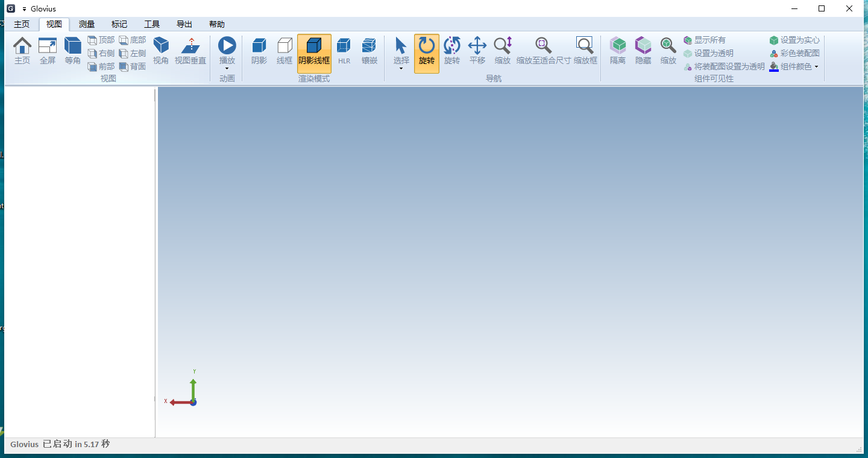
Task: Click 缩放至适合尺寸 zoom to fit
Action: pyautogui.click(x=544, y=51)
